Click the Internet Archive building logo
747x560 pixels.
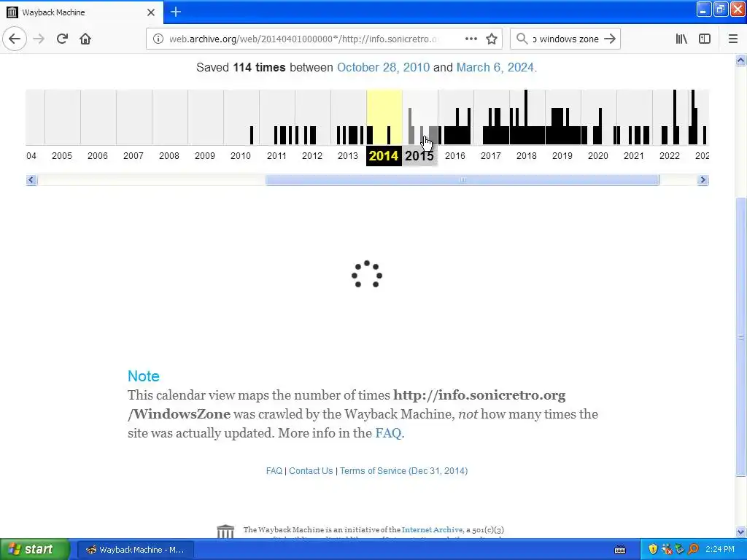coord(225,531)
